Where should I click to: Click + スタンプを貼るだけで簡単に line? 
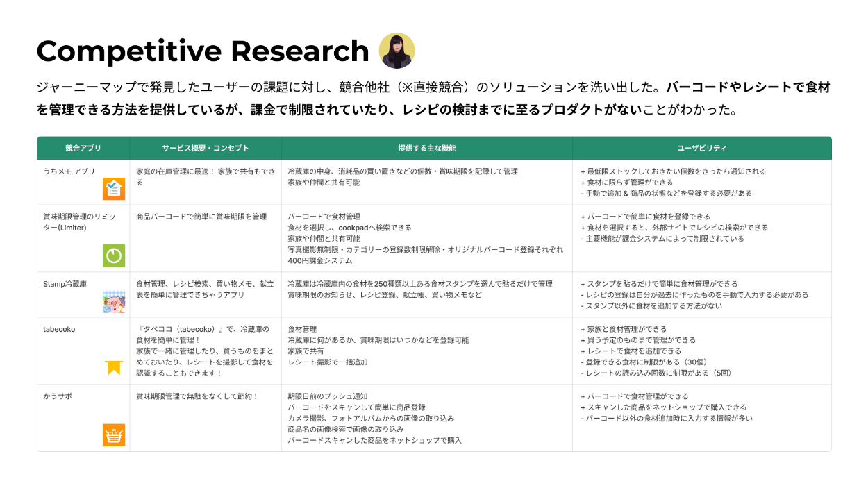(658, 284)
